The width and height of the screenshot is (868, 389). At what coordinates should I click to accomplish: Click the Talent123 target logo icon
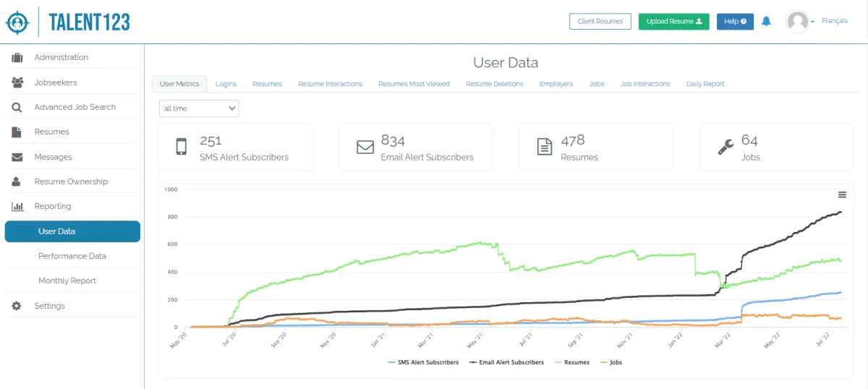point(17,22)
